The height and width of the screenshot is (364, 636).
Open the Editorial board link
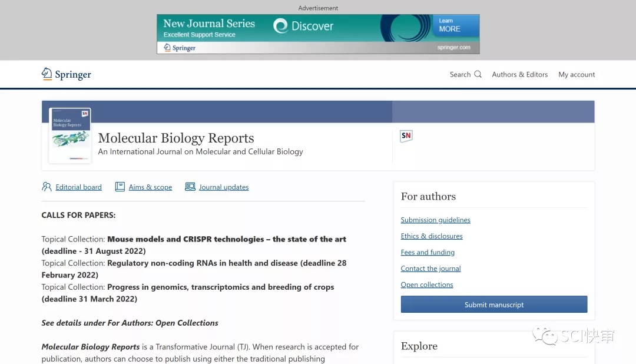78,187
